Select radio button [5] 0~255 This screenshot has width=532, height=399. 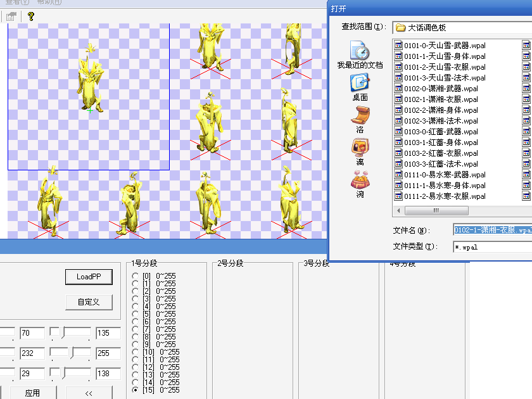click(136, 314)
